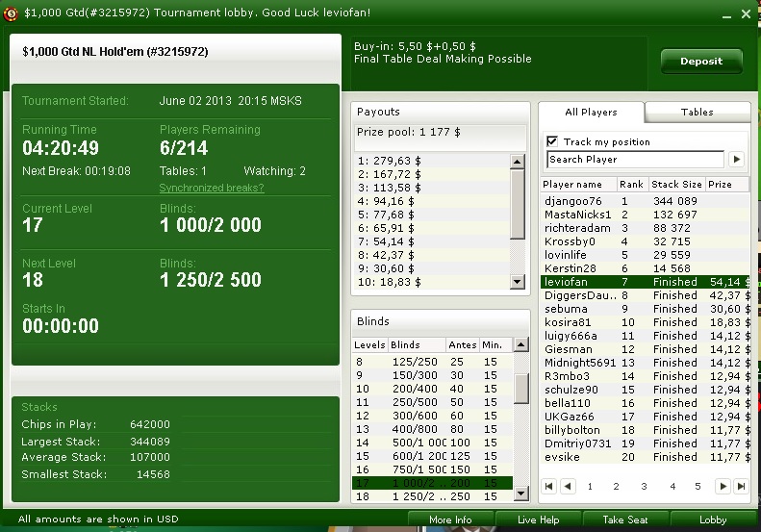Select player UKGaz66 row
Viewport: 761px width, 532px height.
645,417
